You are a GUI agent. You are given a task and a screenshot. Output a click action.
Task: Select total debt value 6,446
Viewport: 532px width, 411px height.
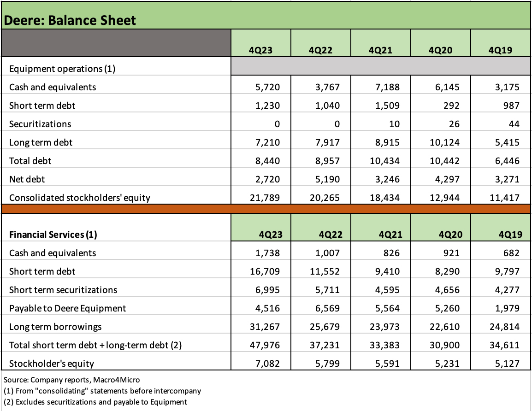point(507,161)
